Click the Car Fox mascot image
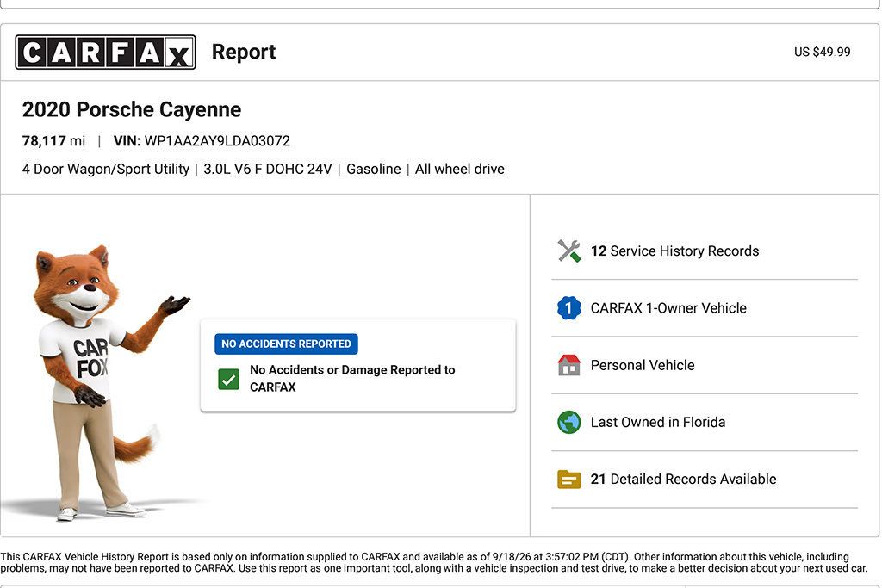The image size is (882, 588). (x=107, y=382)
